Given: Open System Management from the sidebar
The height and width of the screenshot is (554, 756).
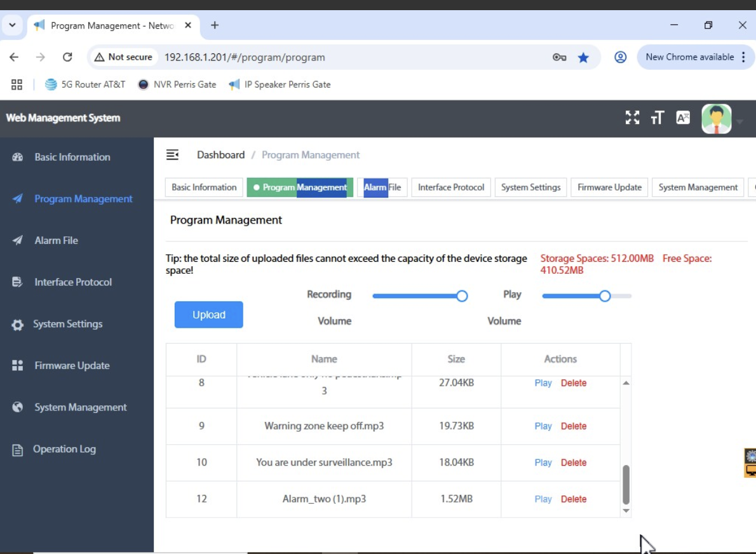Looking at the screenshot, I should [x=77, y=407].
